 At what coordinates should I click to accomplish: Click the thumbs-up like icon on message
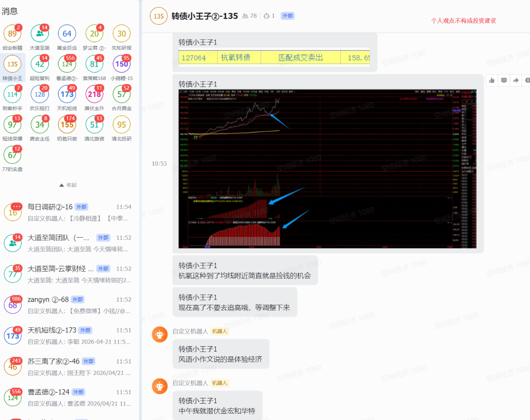492,80
